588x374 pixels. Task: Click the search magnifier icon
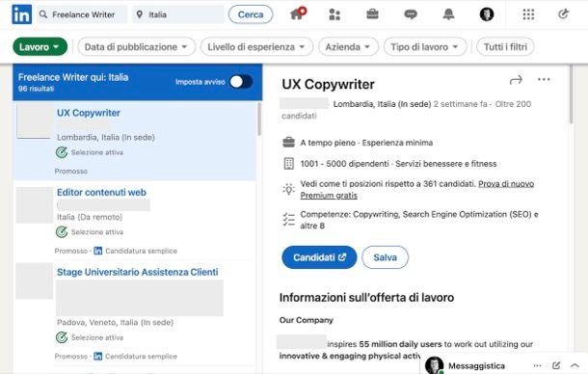pyautogui.click(x=43, y=14)
